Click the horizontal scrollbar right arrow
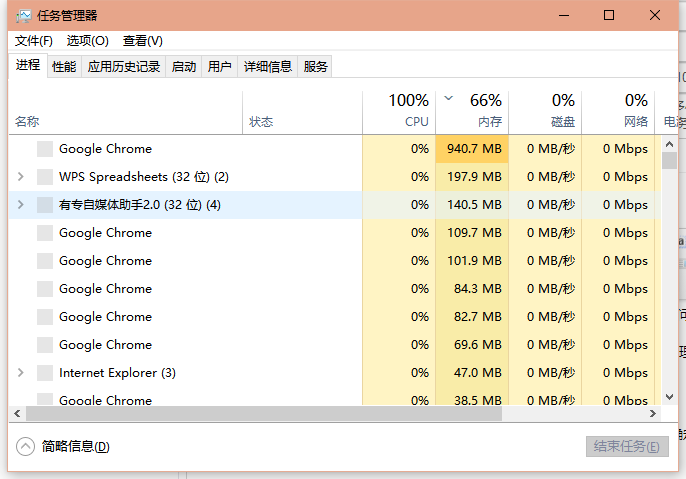Image resolution: width=686 pixels, height=479 pixels. pyautogui.click(x=653, y=413)
